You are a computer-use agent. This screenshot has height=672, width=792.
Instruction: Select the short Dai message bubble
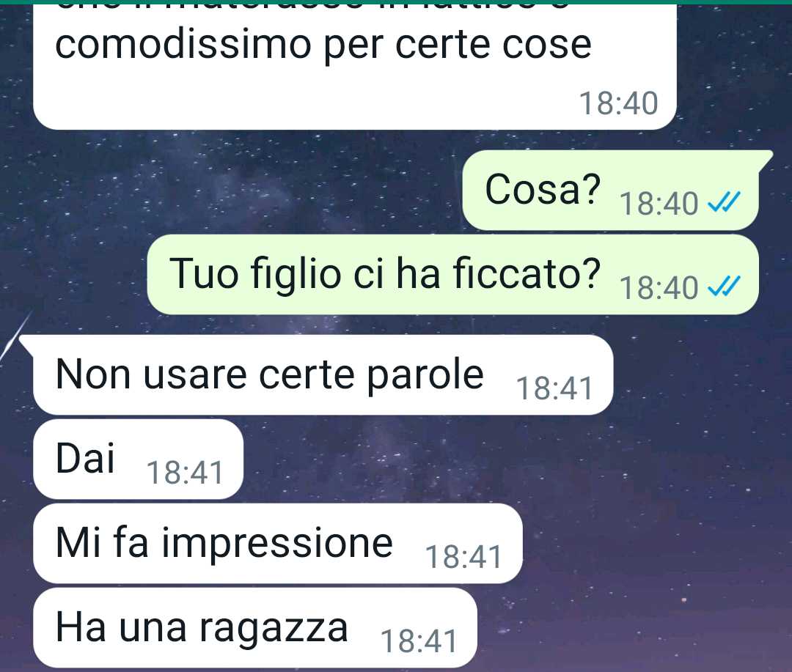(x=138, y=459)
